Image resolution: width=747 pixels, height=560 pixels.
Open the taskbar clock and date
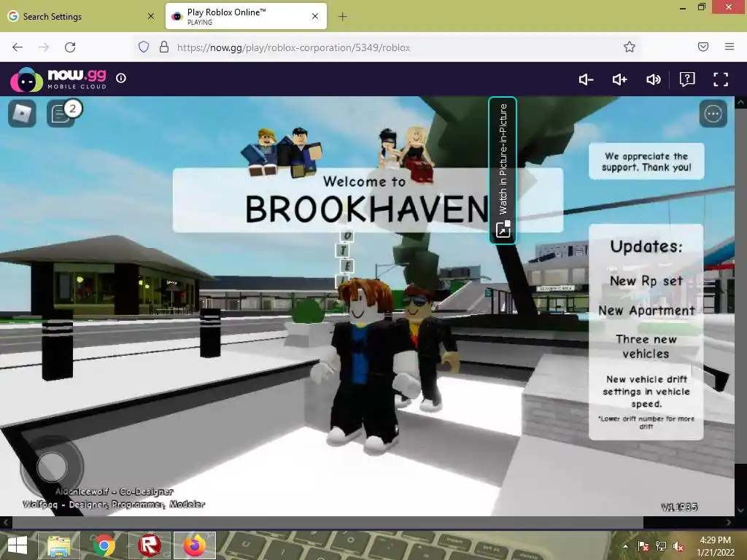716,546
